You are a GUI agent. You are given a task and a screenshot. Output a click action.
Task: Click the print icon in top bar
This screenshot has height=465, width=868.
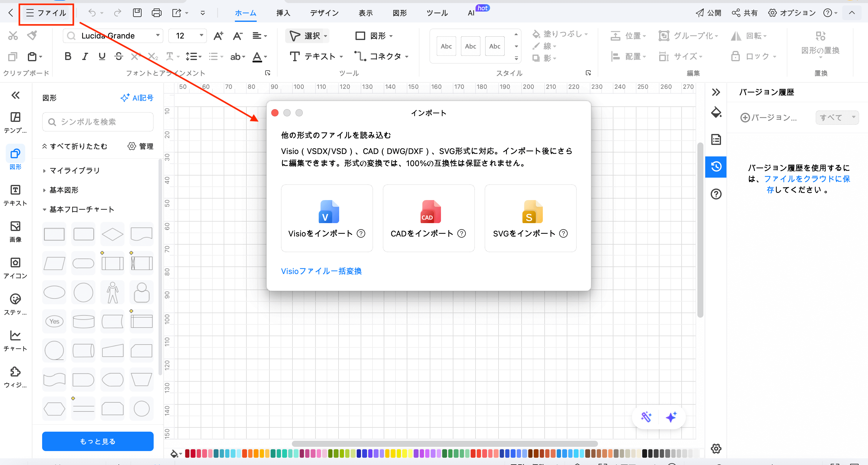pyautogui.click(x=156, y=13)
